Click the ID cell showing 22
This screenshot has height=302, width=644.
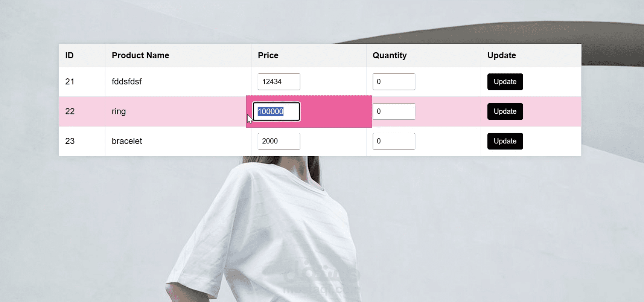point(82,111)
